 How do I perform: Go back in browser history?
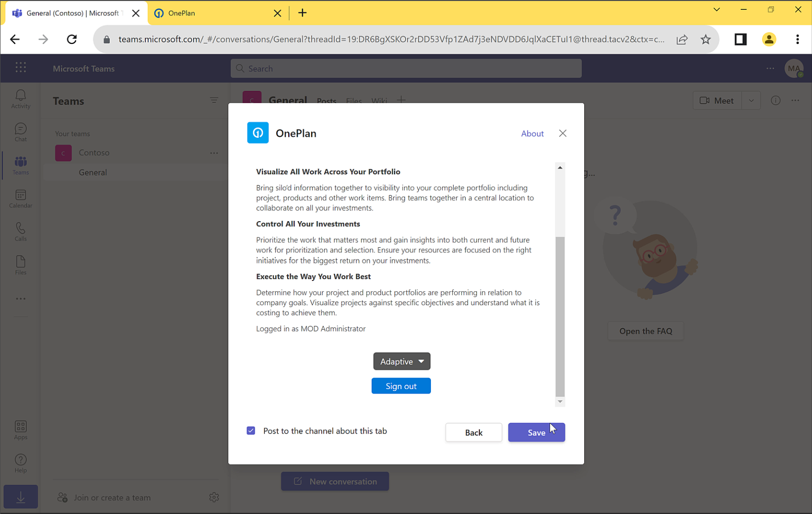[x=15, y=39]
